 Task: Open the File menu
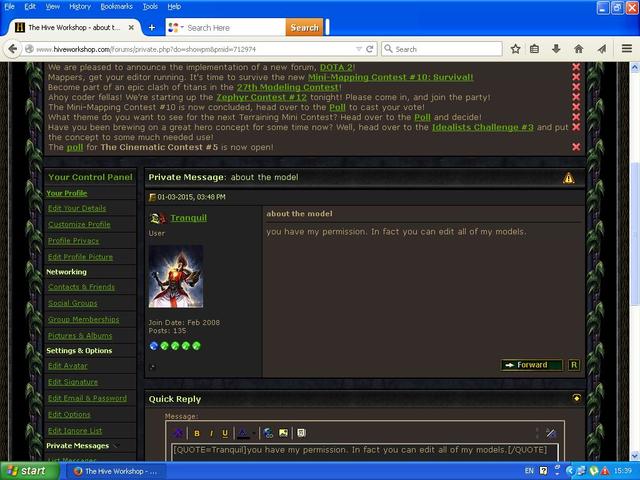tap(9, 7)
